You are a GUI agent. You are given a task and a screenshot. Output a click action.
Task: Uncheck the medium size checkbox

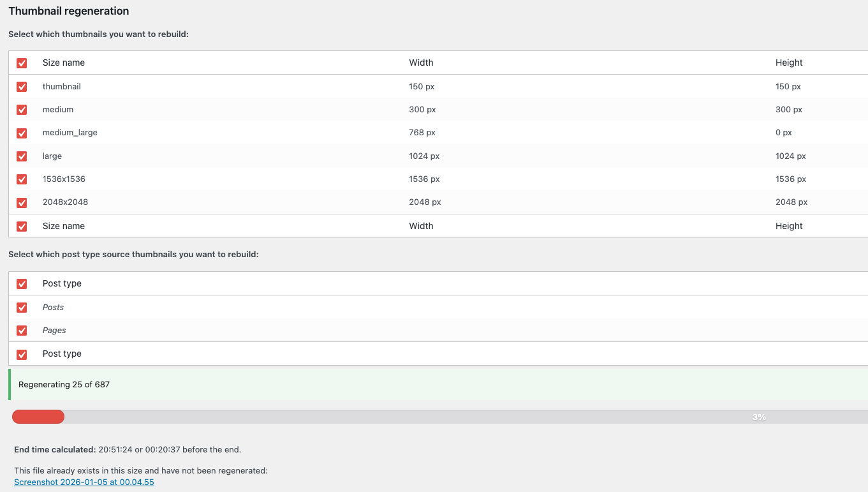pyautogui.click(x=22, y=110)
